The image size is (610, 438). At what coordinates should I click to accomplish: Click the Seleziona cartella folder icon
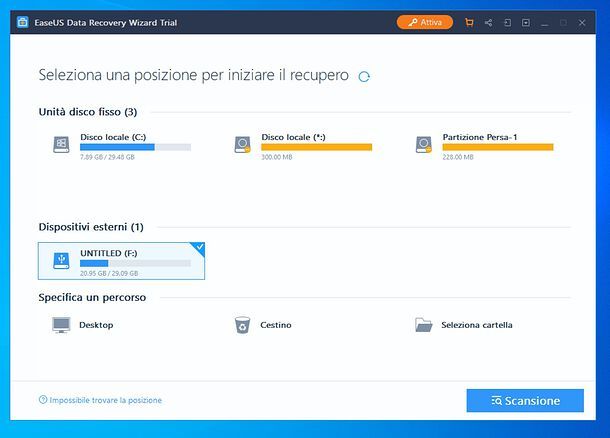[x=424, y=325]
